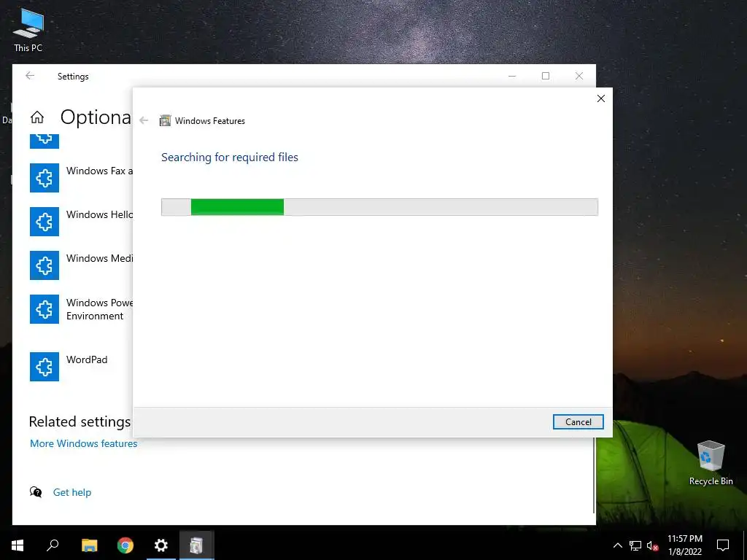Open the Action Center notifications icon
Screen dimensions: 747x560
(723, 545)
